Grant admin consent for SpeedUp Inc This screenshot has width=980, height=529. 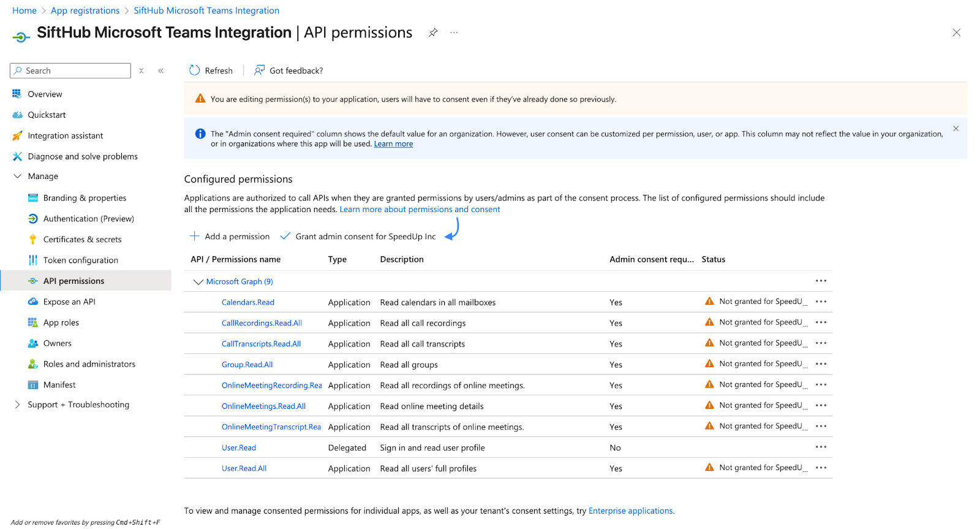click(358, 237)
